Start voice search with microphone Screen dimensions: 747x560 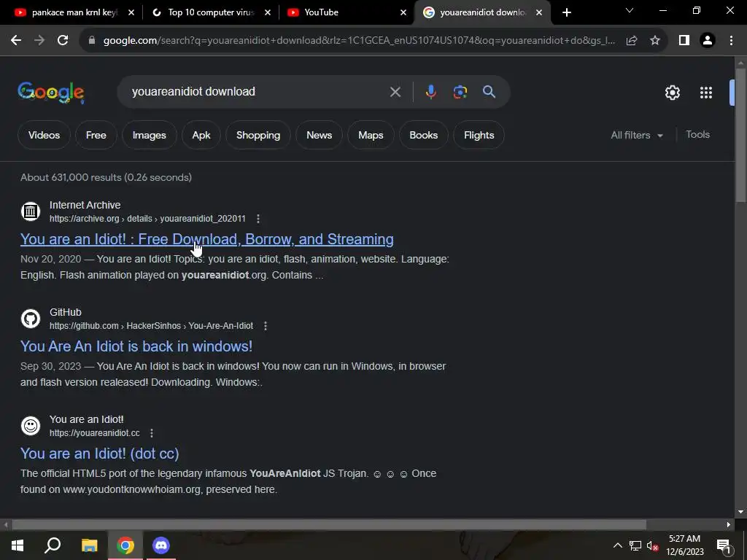click(x=430, y=91)
